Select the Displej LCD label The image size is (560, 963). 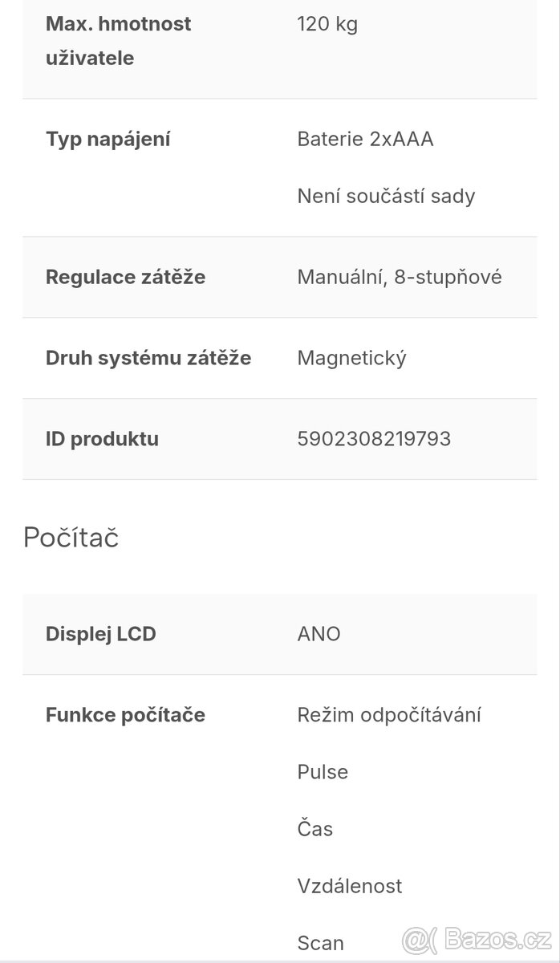(100, 634)
